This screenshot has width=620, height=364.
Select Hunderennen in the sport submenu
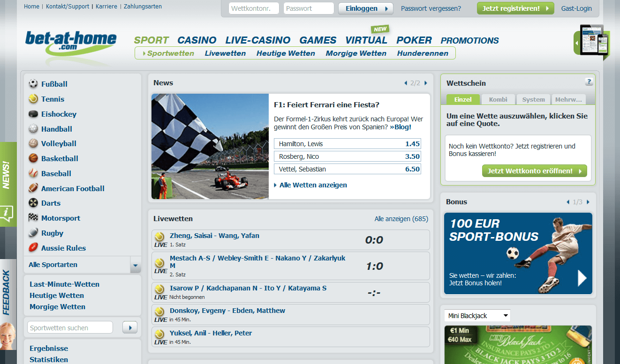pos(423,53)
